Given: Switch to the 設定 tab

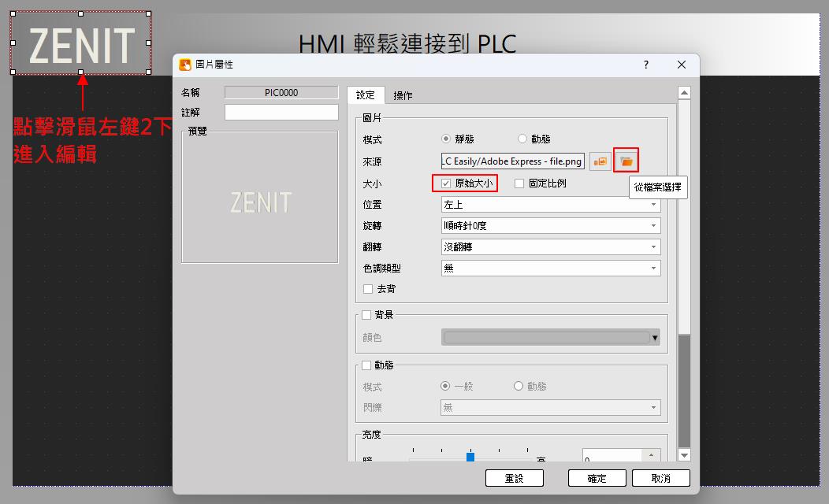Looking at the screenshot, I should [366, 95].
